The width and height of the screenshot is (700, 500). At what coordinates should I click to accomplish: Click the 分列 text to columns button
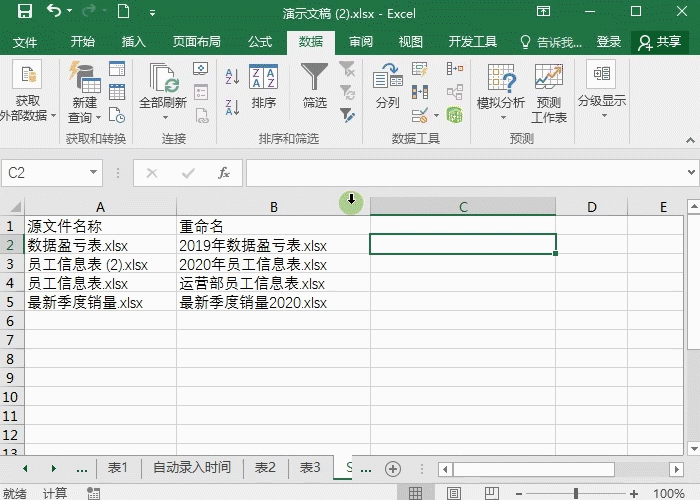click(x=388, y=86)
